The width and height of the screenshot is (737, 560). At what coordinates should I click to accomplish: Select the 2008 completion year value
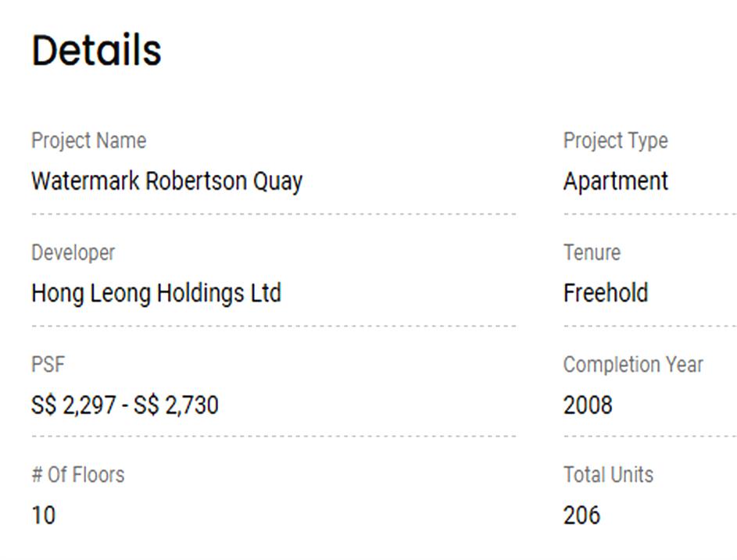[588, 405]
